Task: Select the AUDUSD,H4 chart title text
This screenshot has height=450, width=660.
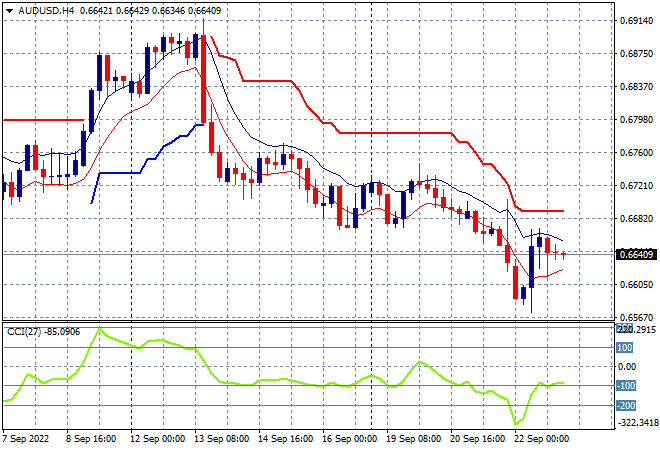Action: [46, 11]
